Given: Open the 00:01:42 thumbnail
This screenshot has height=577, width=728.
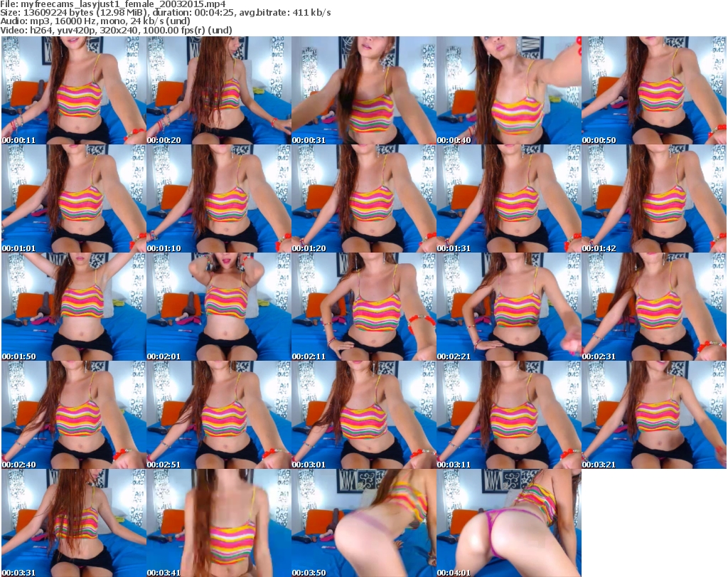Looking at the screenshot, I should 654,198.
